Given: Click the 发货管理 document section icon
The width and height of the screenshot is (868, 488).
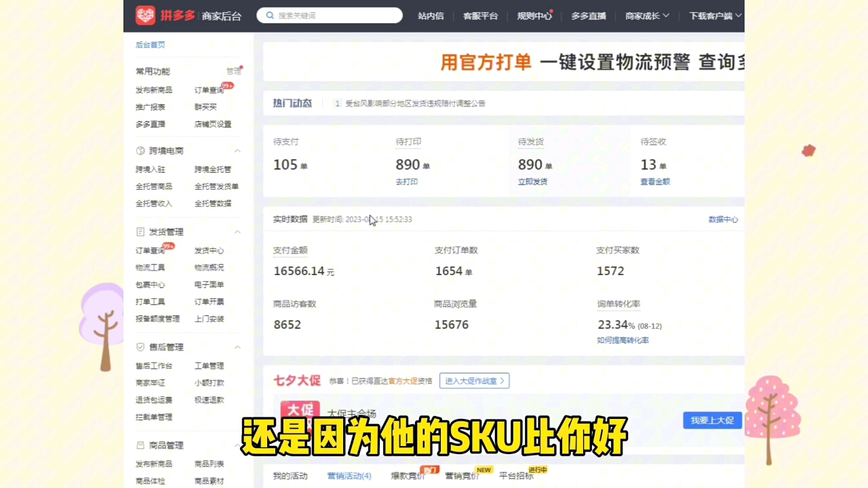Looking at the screenshot, I should 140,232.
